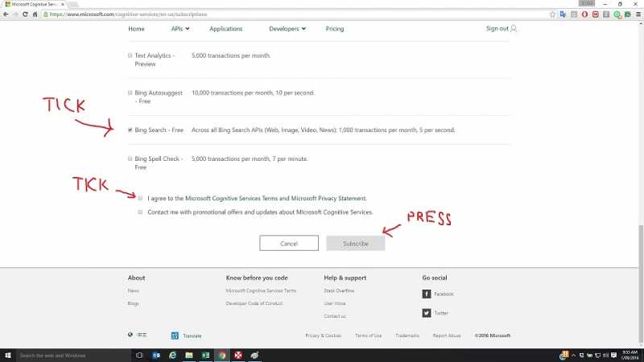Bookmark this page with the star icon

pos(552,14)
